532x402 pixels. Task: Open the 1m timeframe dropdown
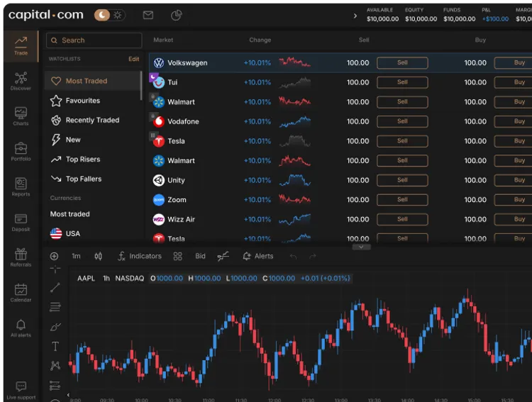pos(76,256)
